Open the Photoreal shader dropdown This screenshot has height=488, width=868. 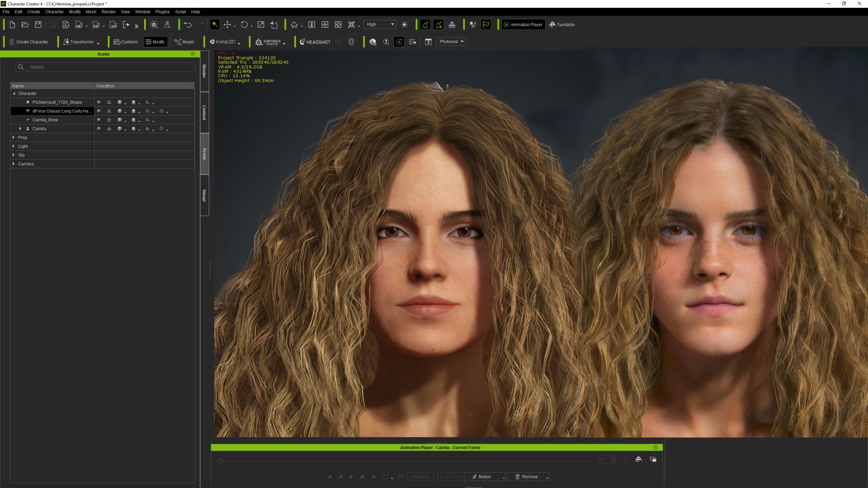tap(451, 42)
